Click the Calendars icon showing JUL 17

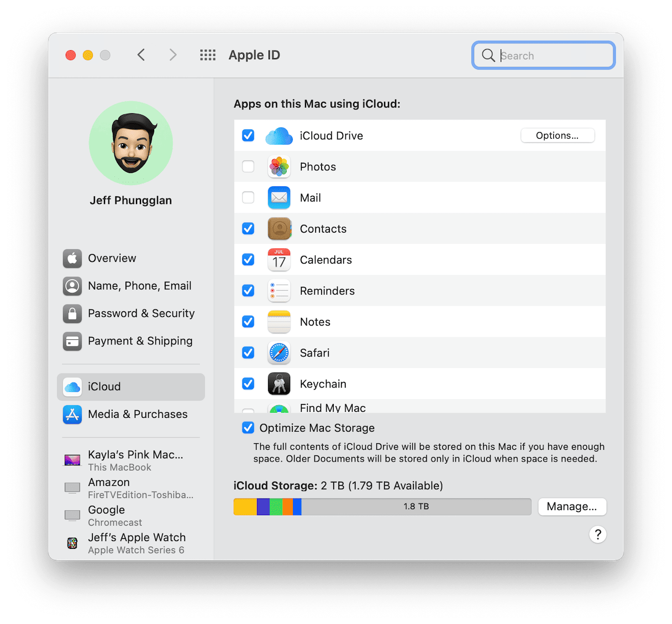[x=279, y=259]
